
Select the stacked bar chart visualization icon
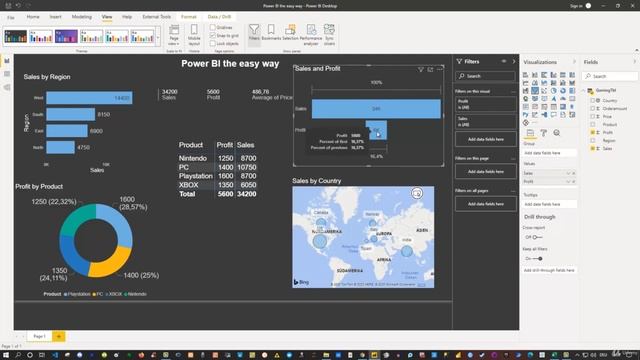tap(525, 75)
